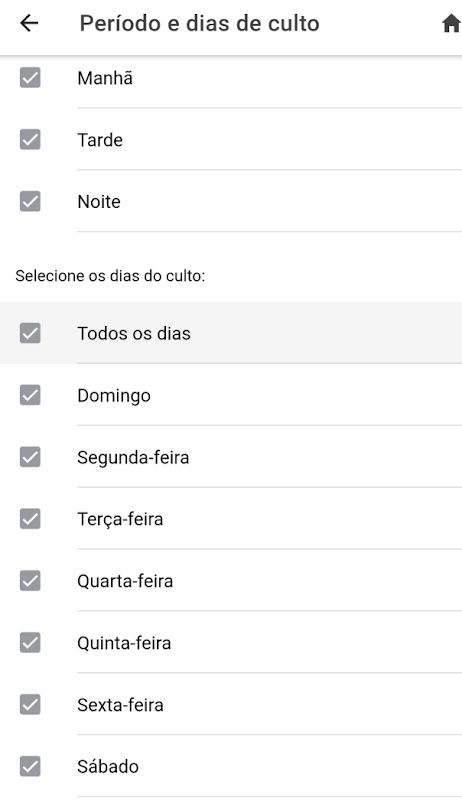Image resolution: width=462 pixels, height=800 pixels.
Task: Uncheck the Manhã checkbox
Action: point(30,78)
